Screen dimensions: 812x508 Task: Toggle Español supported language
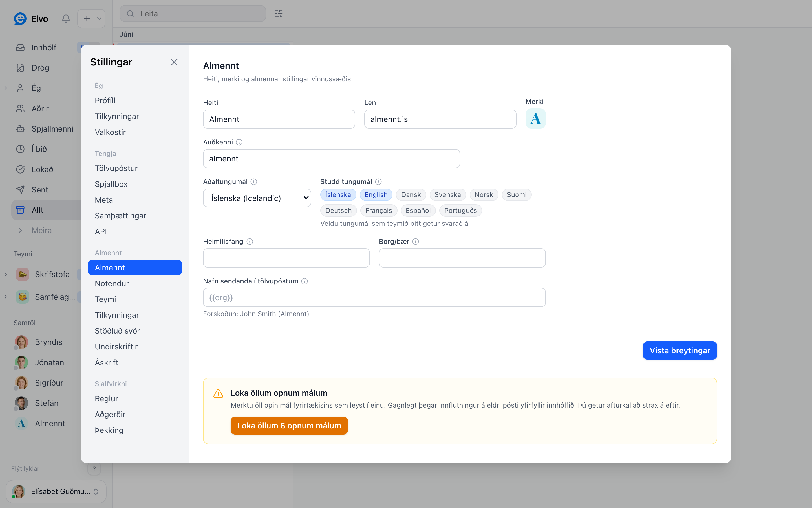tap(418, 210)
